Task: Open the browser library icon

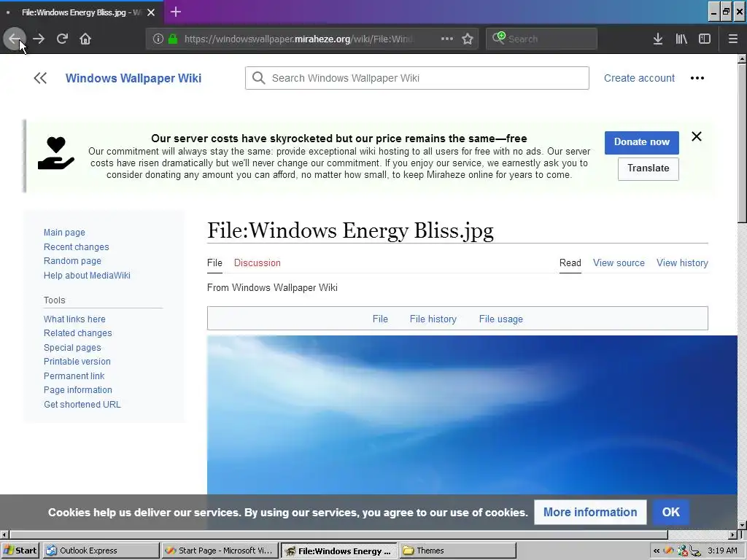Action: coord(681,39)
